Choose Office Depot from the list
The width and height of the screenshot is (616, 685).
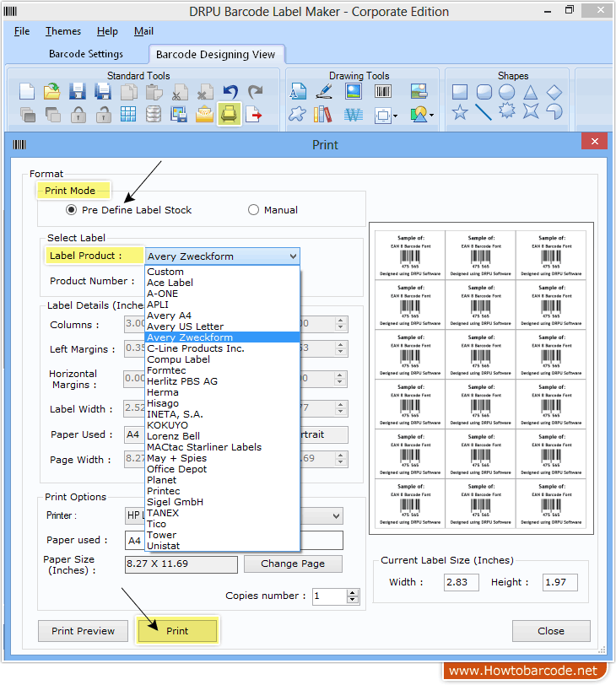[x=223, y=469]
